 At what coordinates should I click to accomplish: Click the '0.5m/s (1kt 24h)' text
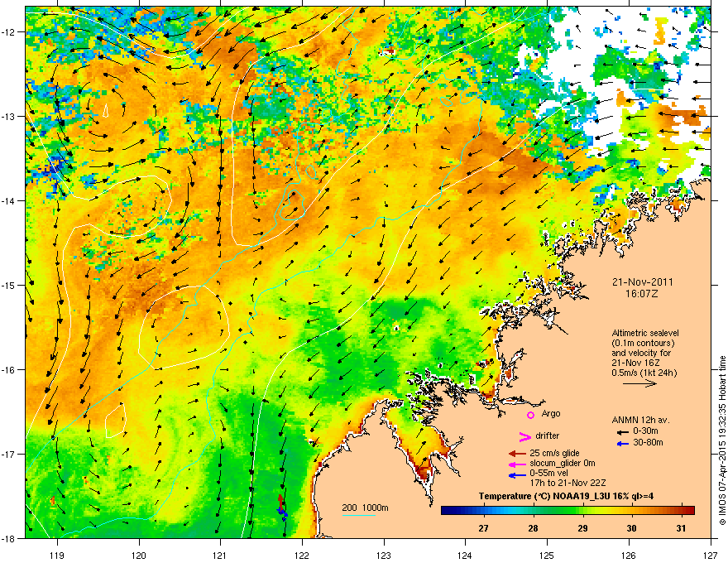point(644,373)
